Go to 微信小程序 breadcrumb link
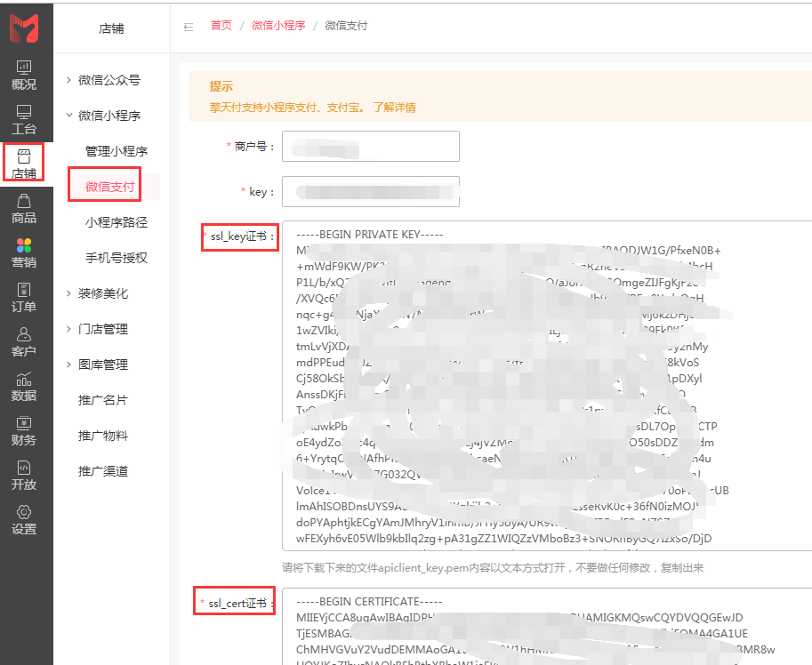The height and width of the screenshot is (665, 812). 278,26
